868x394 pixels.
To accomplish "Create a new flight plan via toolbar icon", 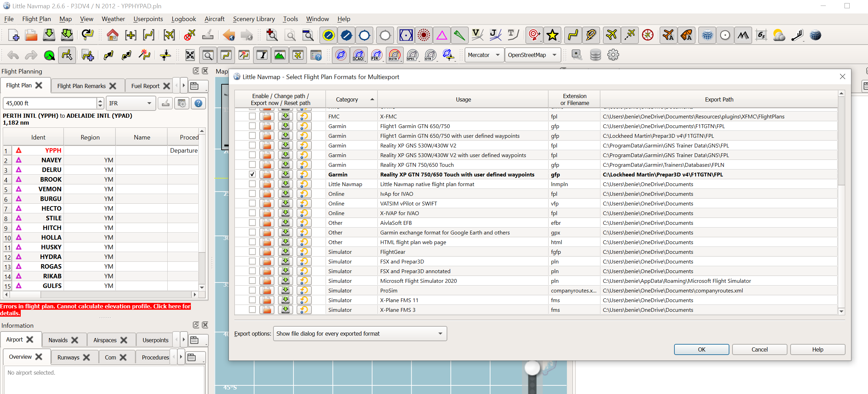I will 13,35.
